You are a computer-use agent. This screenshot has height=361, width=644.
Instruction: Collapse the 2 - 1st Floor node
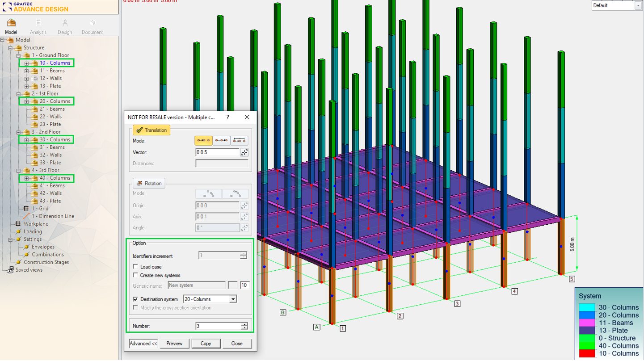click(x=18, y=94)
